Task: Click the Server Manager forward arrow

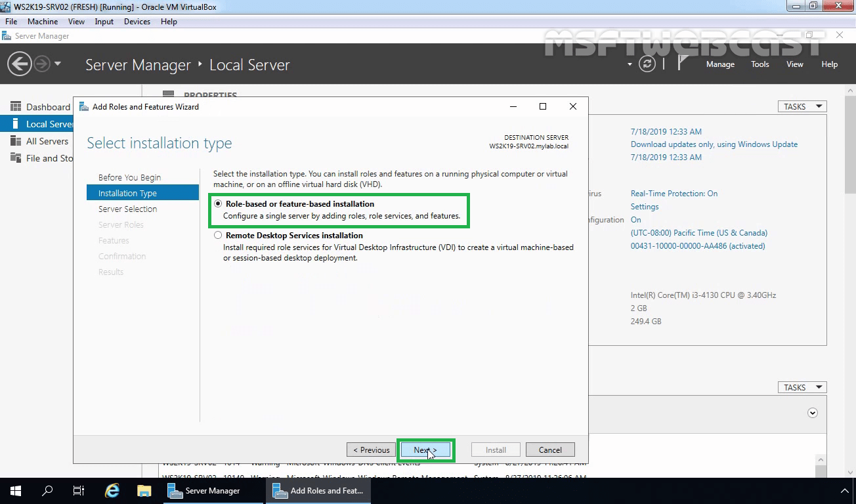Action: (x=42, y=64)
